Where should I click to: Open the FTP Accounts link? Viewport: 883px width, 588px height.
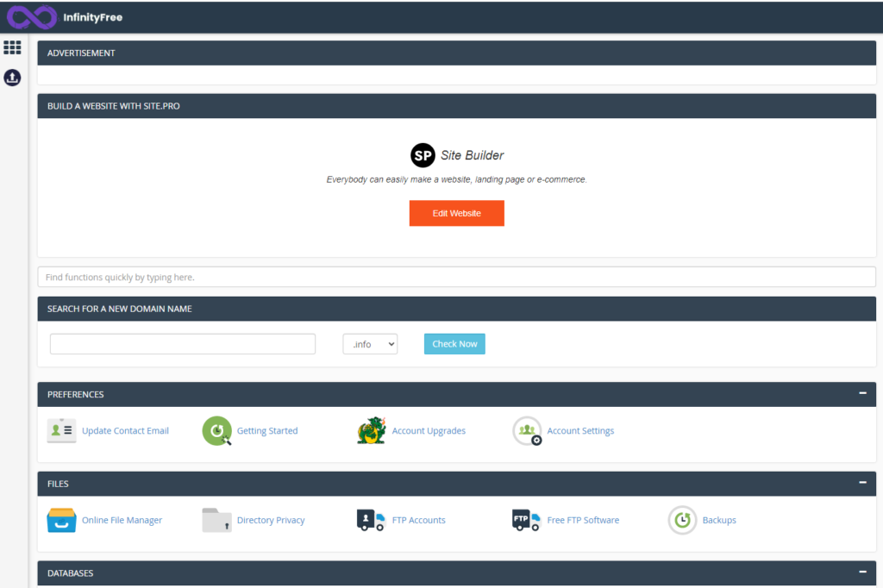click(x=418, y=520)
